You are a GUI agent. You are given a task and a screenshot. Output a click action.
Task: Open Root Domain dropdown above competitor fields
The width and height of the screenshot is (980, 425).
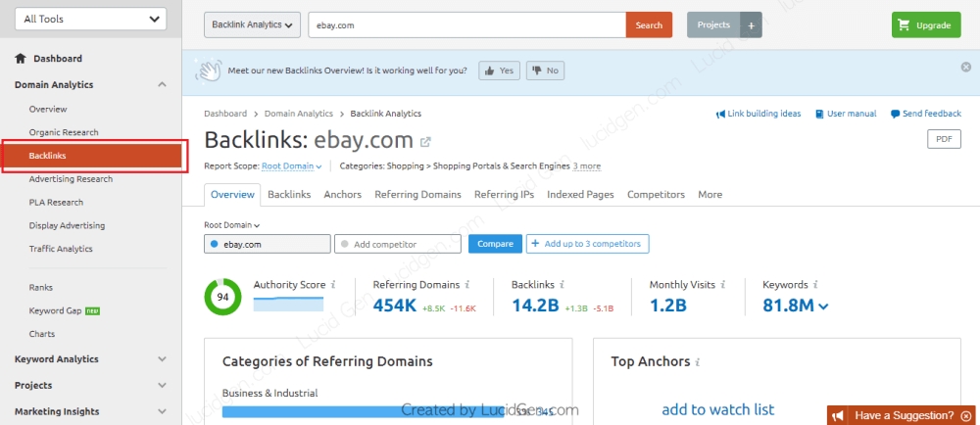232,225
